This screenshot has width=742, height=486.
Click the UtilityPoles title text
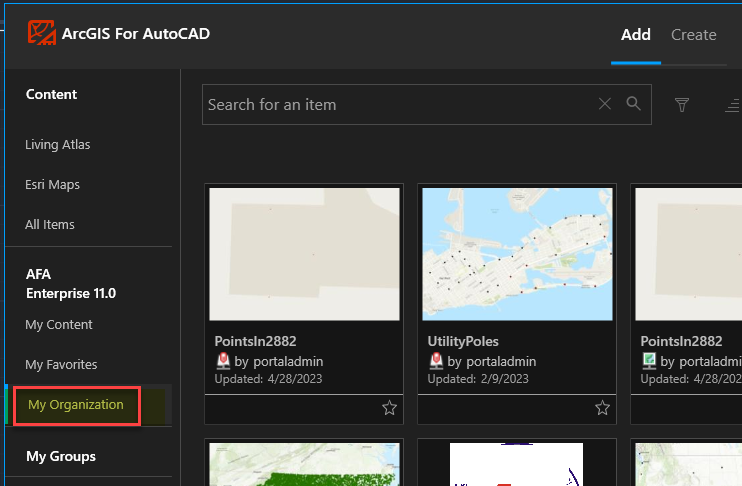463,341
